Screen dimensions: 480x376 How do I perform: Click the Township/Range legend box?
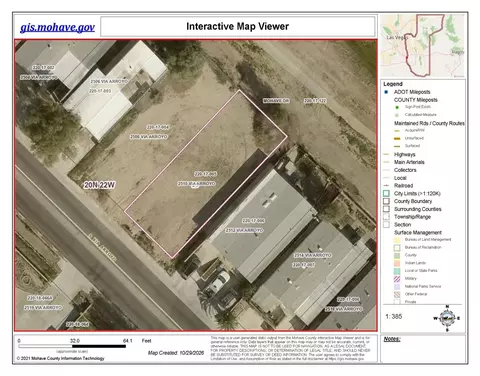tap(386, 217)
